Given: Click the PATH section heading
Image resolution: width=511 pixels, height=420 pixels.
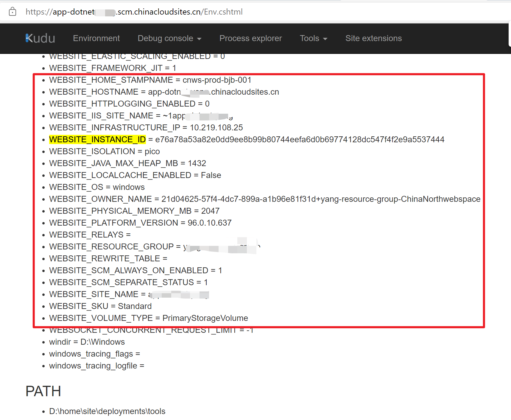Looking at the screenshot, I should click(43, 391).
